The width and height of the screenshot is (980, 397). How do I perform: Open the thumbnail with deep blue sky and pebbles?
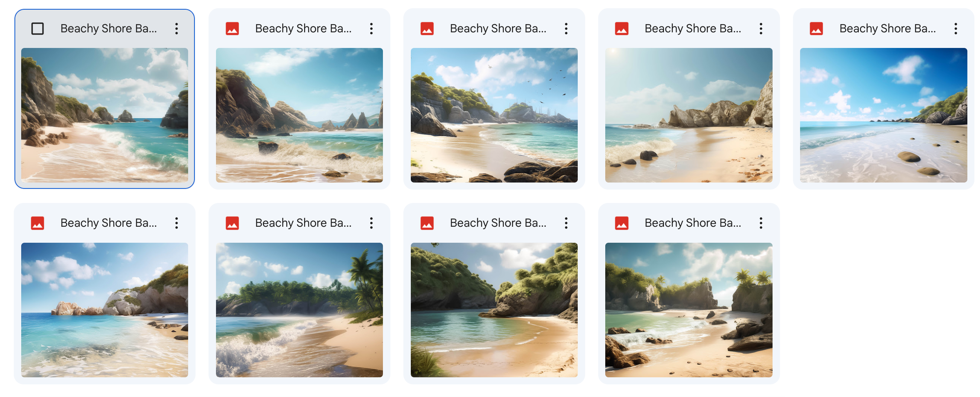tap(884, 115)
